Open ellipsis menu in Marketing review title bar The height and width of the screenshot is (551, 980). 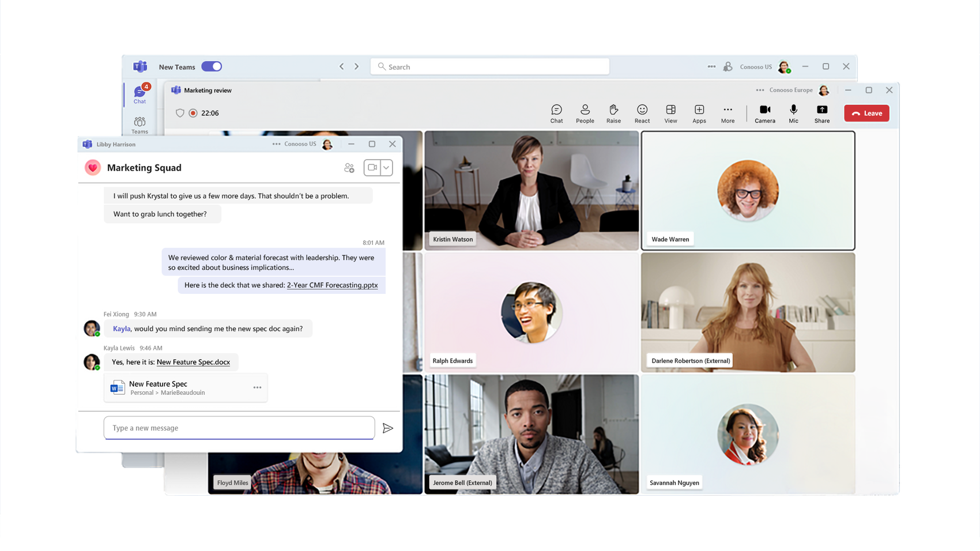click(760, 90)
